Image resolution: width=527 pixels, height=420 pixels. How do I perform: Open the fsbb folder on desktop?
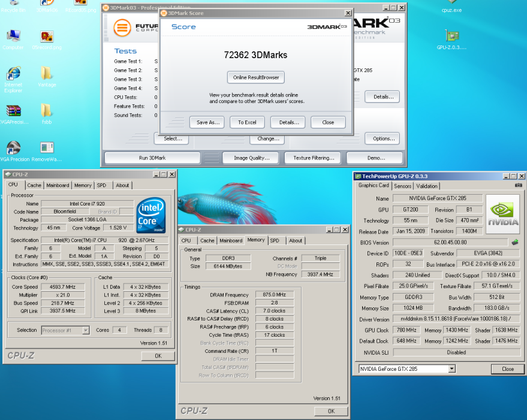pos(46,114)
